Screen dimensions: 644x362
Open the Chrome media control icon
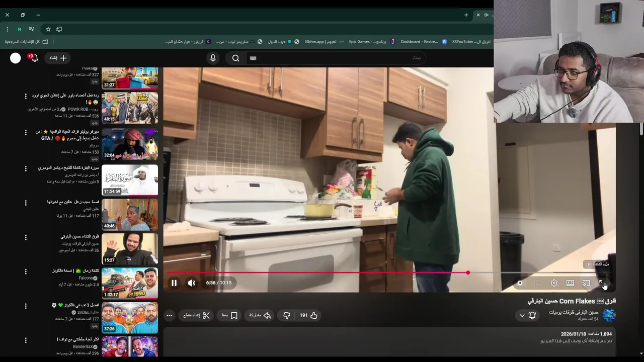click(32, 29)
